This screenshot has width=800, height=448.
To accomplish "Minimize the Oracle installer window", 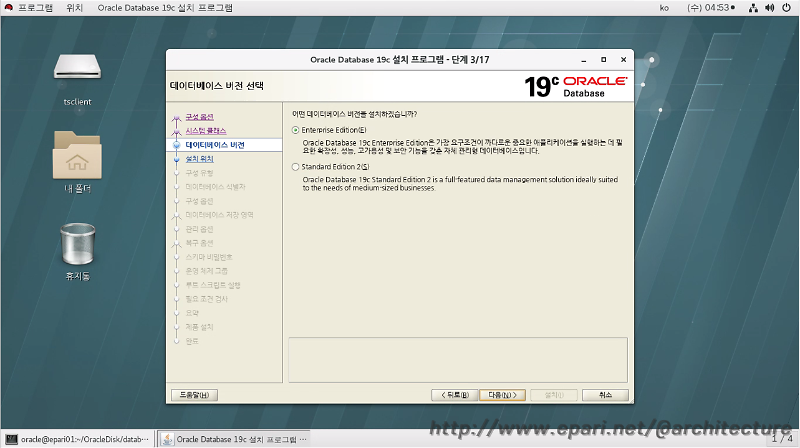I will tap(584, 60).
